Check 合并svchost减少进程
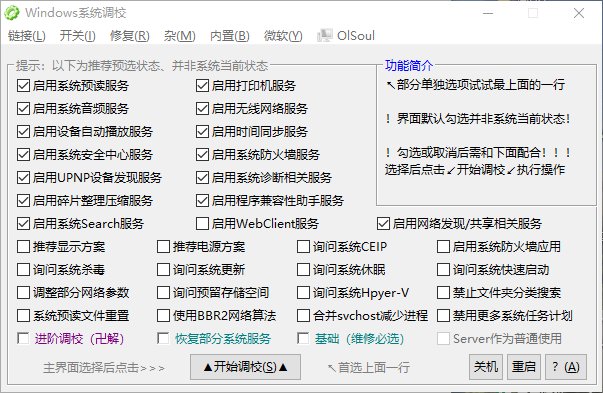The image size is (603, 393). pyautogui.click(x=303, y=316)
